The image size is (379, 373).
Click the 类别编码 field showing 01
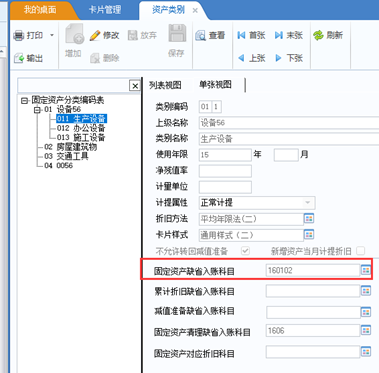point(205,107)
